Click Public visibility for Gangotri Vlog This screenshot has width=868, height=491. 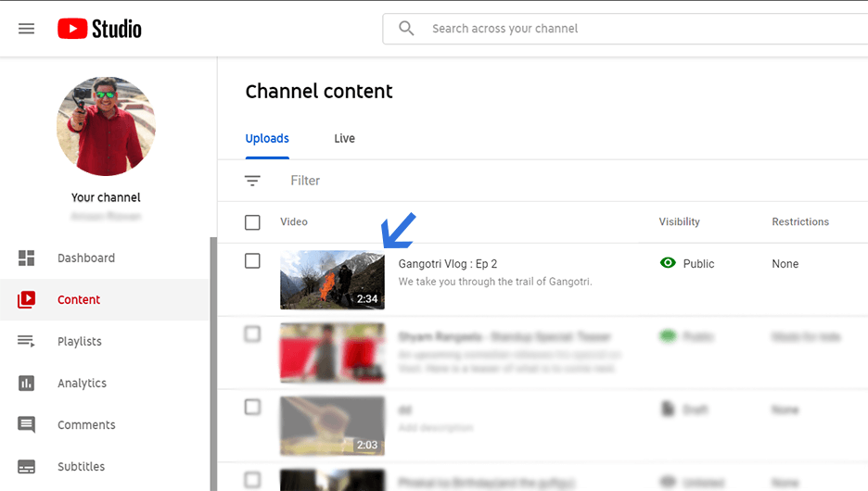point(698,264)
